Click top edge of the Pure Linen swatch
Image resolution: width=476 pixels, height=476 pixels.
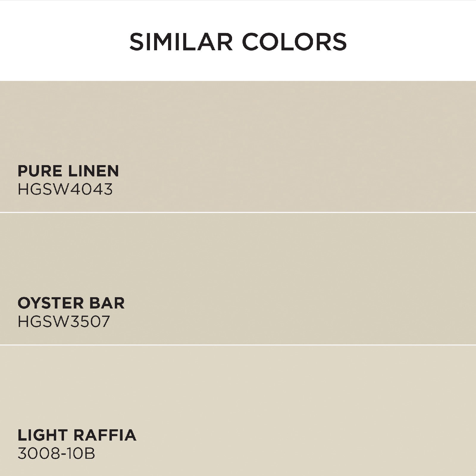tap(238, 82)
